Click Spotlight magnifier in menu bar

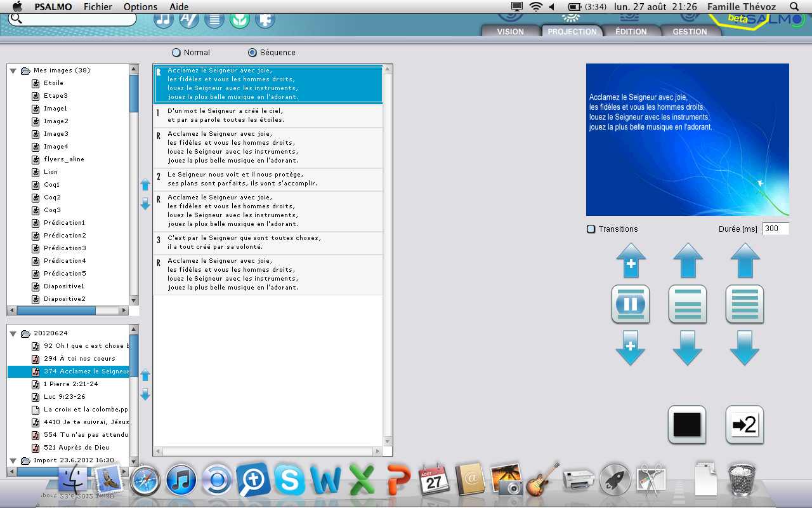click(794, 6)
